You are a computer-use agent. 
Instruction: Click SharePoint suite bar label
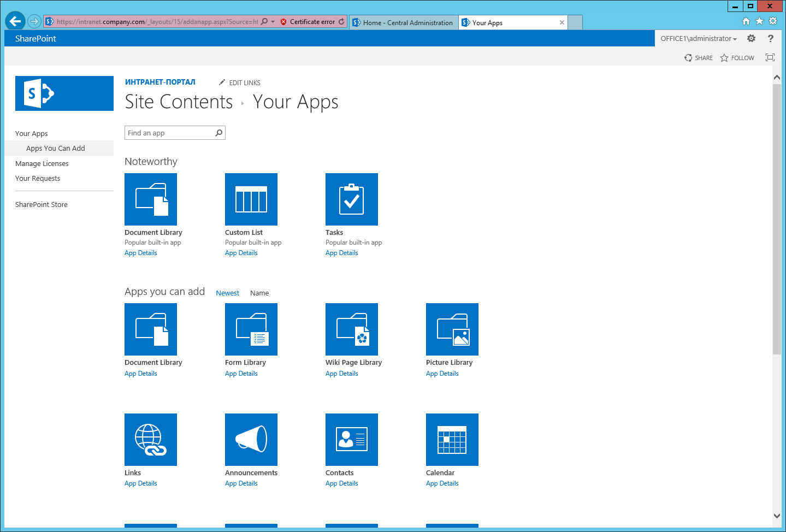36,38
